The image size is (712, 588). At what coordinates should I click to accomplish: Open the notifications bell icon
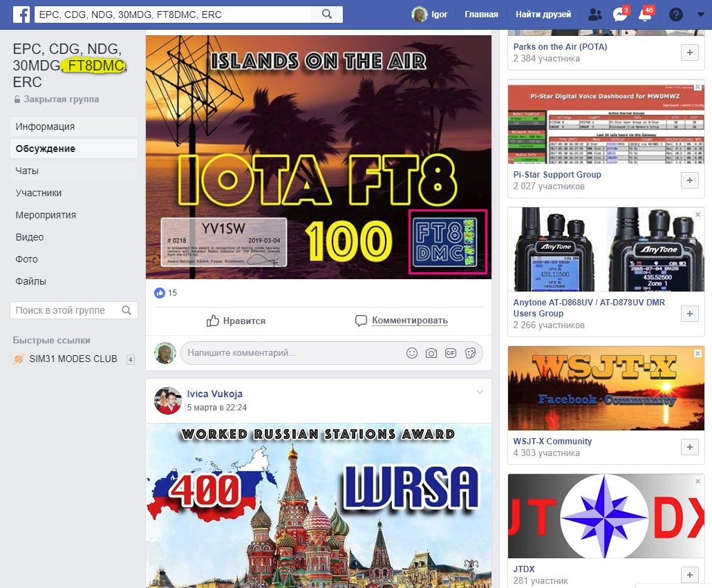pyautogui.click(x=644, y=15)
